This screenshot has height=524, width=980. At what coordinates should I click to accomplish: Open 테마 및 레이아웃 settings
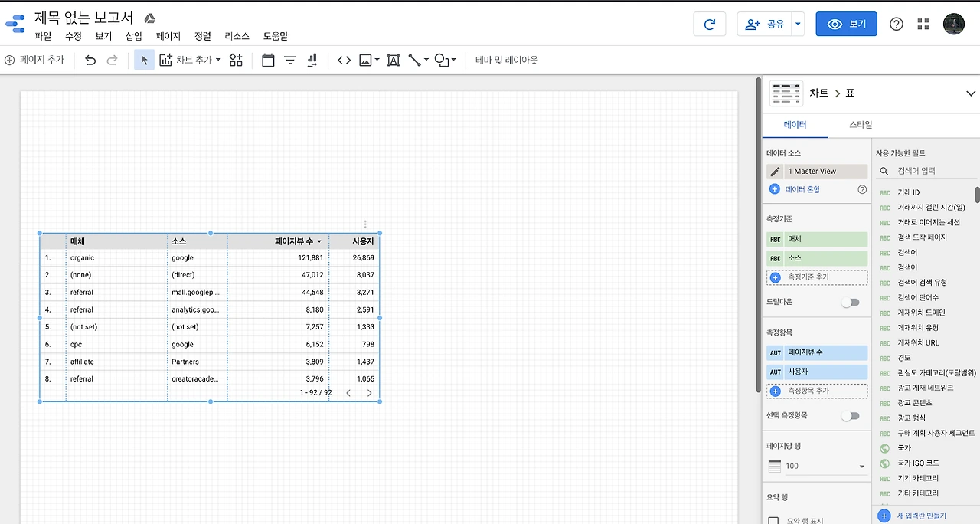point(507,60)
